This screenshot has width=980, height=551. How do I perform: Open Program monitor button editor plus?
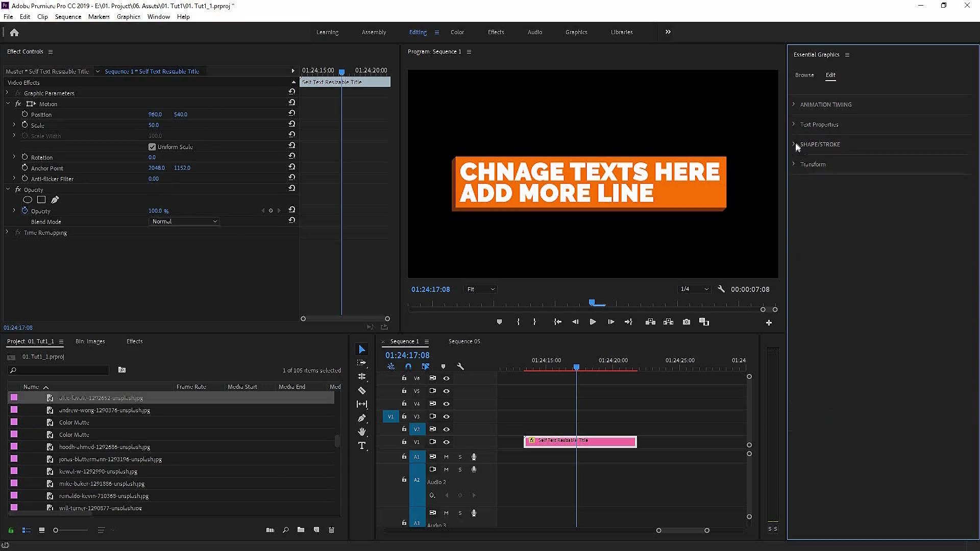tap(769, 322)
